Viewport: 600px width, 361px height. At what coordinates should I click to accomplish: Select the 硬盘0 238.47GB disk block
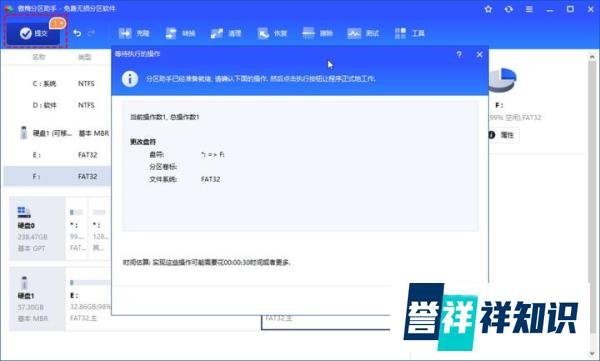click(x=37, y=229)
